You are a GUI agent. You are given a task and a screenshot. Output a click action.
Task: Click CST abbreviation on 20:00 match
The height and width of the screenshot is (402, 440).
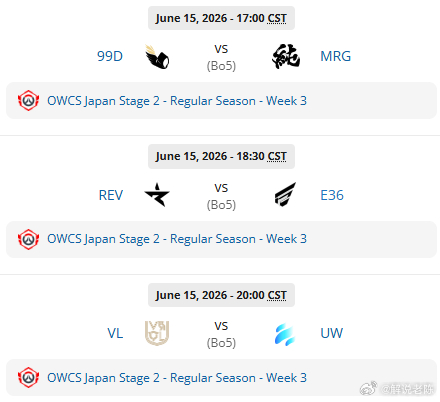point(277,295)
